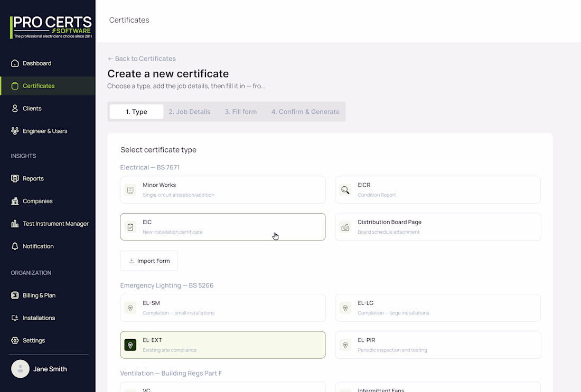Select the Minor Works certificate type
This screenshot has width=581, height=392.
click(223, 189)
